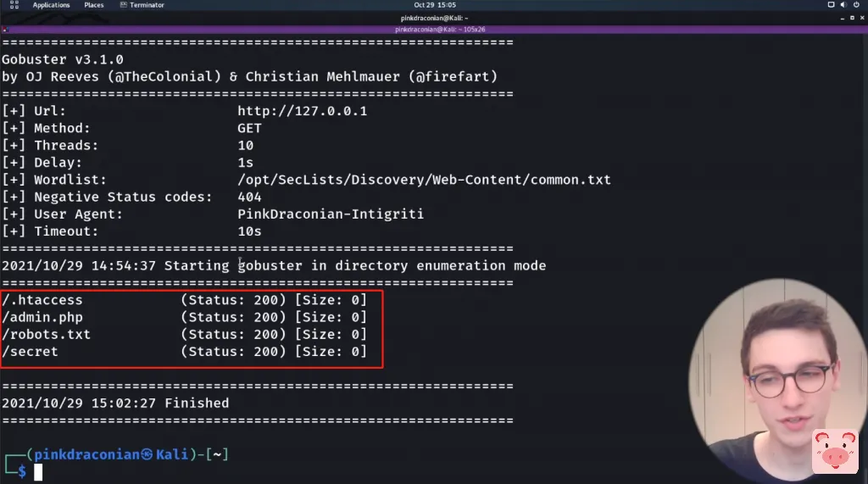
Task: Open the Applications menu
Action: [x=51, y=5]
